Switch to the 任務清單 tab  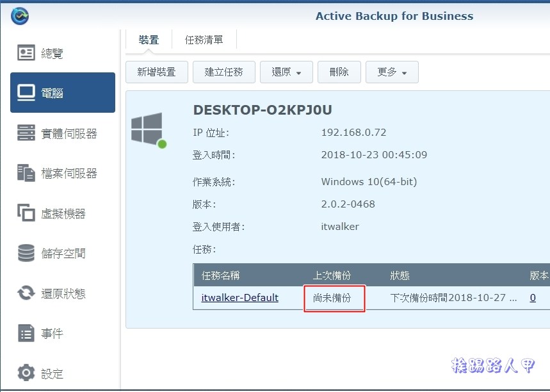pyautogui.click(x=204, y=40)
